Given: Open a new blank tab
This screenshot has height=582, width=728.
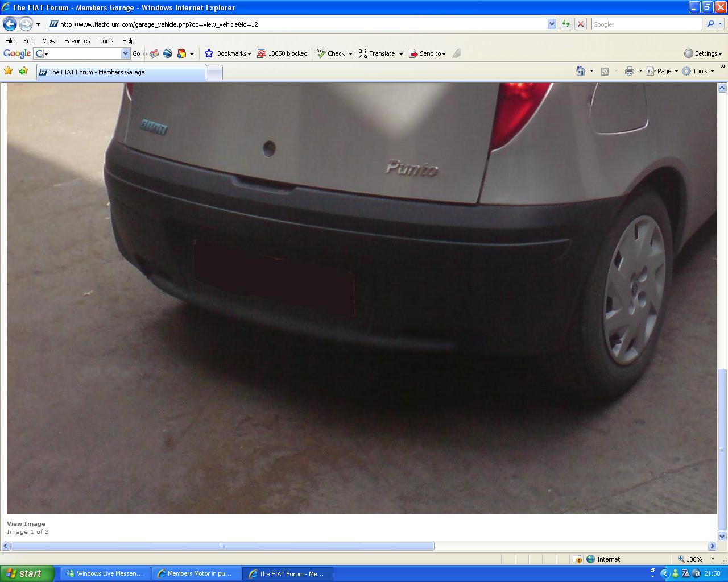Looking at the screenshot, I should pyautogui.click(x=214, y=72).
